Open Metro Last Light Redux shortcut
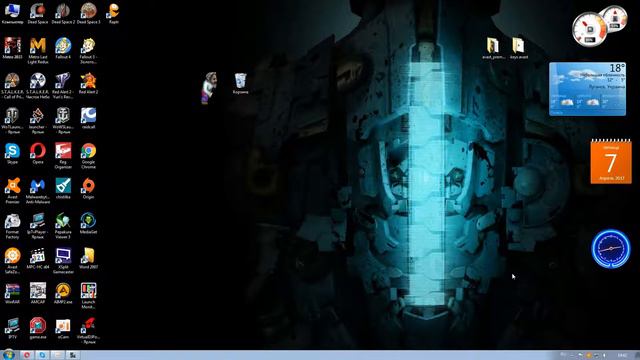 coord(38,50)
